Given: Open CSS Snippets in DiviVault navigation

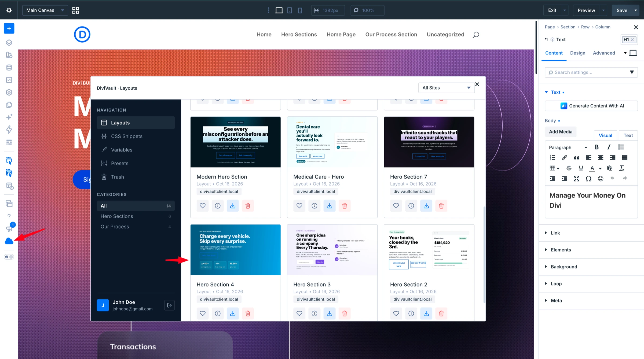Looking at the screenshot, I should click(136, 136).
